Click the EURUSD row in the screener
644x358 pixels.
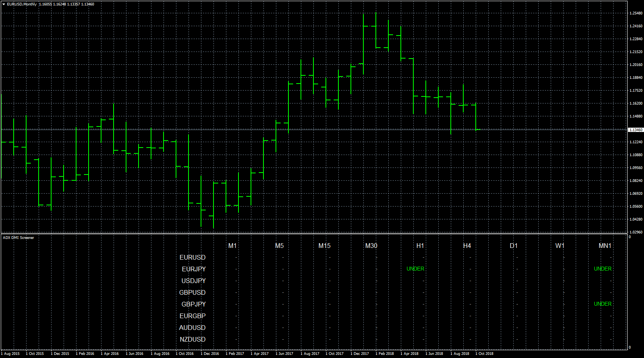point(192,257)
